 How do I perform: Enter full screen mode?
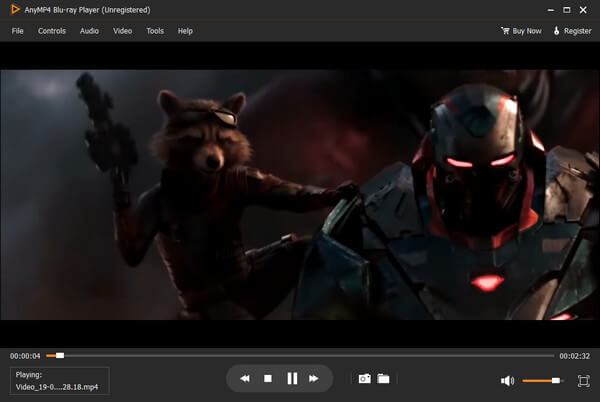(x=584, y=380)
